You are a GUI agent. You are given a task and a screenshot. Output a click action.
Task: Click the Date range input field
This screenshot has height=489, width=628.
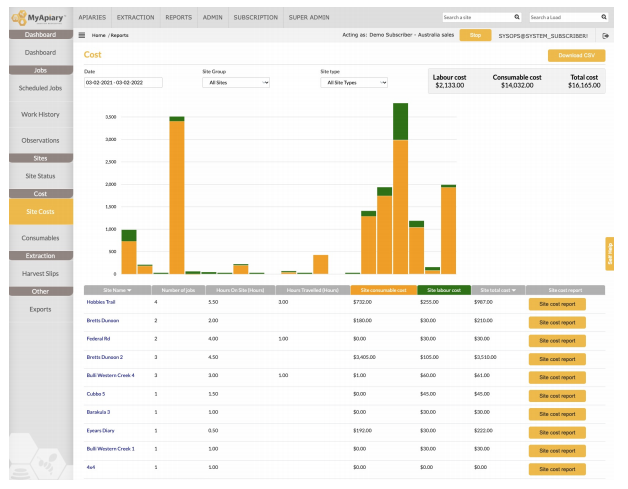point(123,83)
